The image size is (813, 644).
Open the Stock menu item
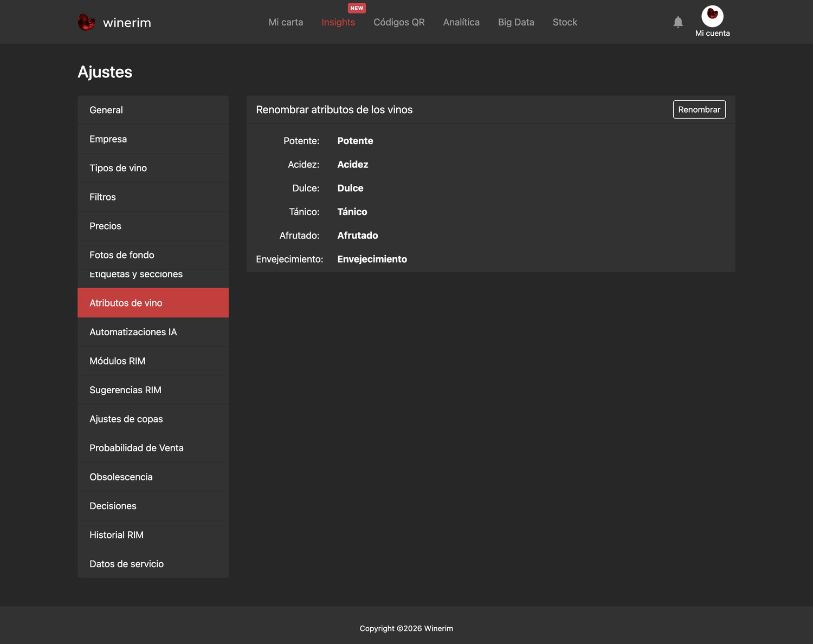point(565,22)
